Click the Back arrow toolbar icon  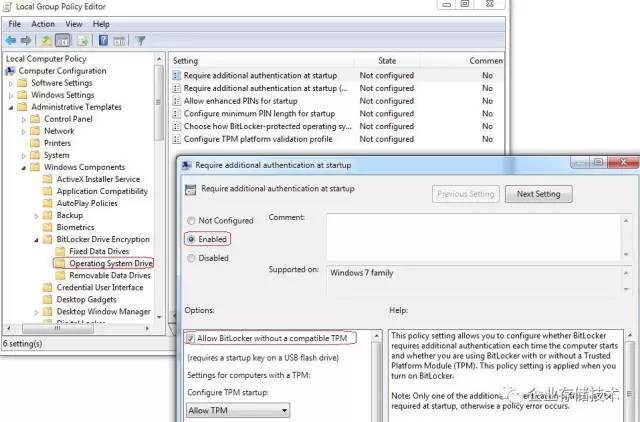click(11, 40)
